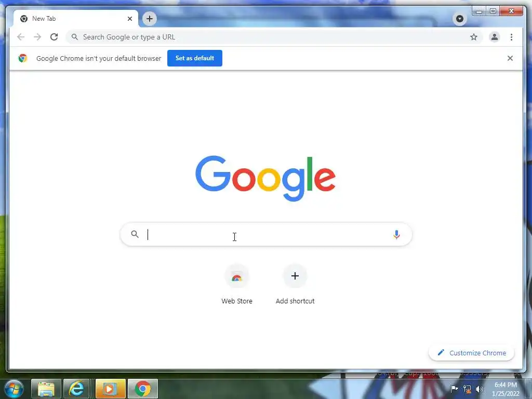This screenshot has height=399, width=532.
Task: Click the Customize Chrome button
Action: pyautogui.click(x=472, y=353)
